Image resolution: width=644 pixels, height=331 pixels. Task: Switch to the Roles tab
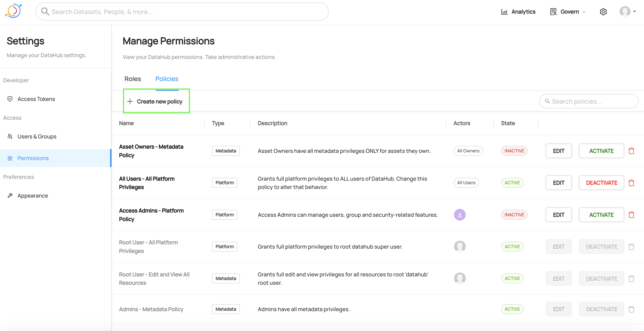coord(132,79)
